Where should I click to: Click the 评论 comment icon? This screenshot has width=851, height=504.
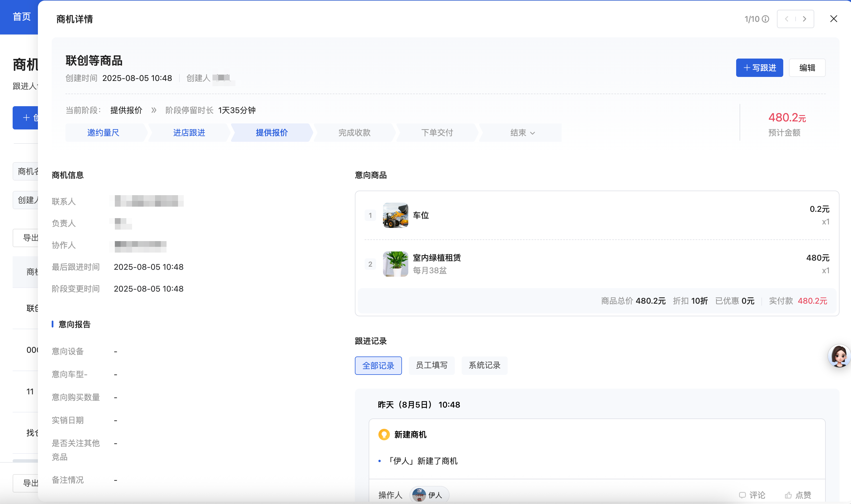[x=742, y=495]
